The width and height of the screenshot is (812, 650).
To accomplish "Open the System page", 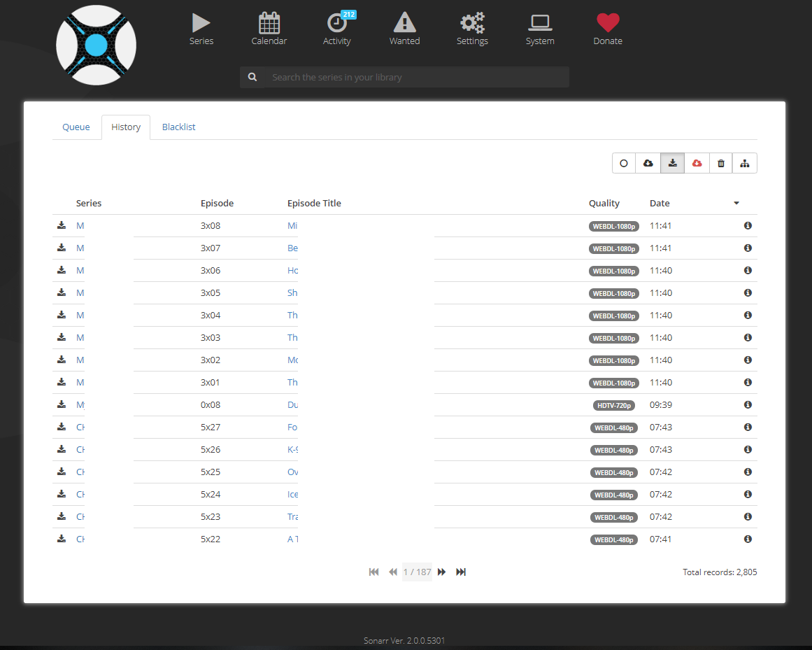I will (x=540, y=29).
